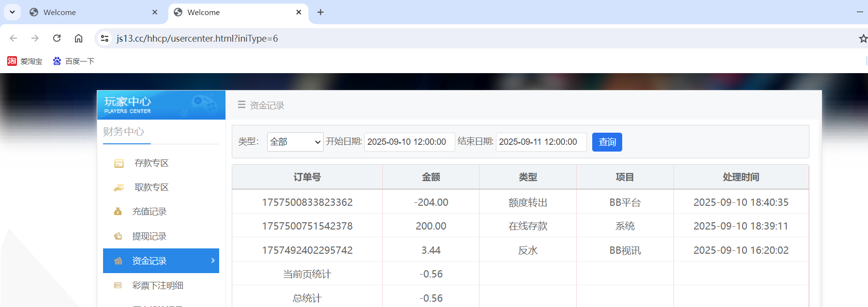Click the 彩票下注明细 ticket icon
This screenshot has height=307, width=868.
(x=118, y=286)
